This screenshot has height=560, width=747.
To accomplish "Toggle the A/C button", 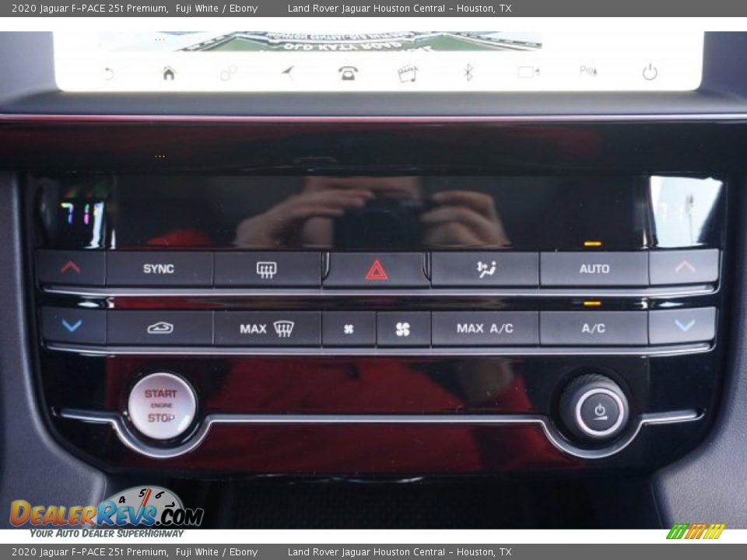I will (x=593, y=328).
